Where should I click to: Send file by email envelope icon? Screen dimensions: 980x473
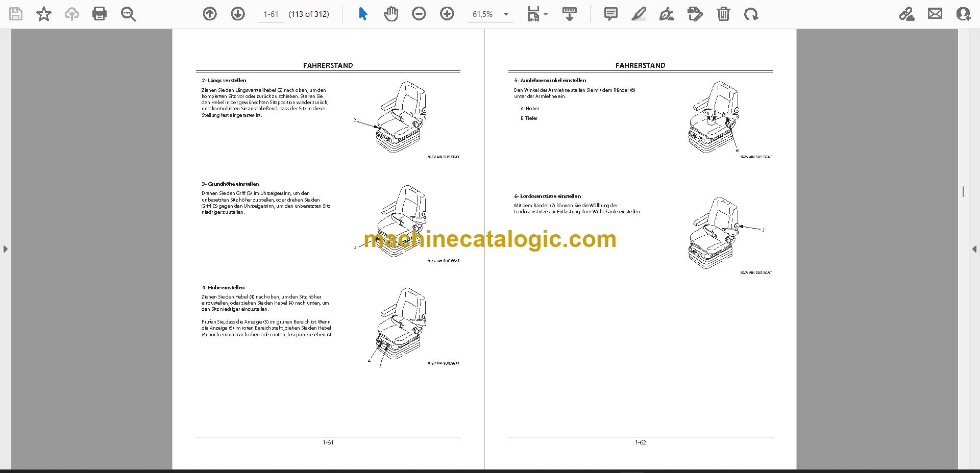coord(935,14)
